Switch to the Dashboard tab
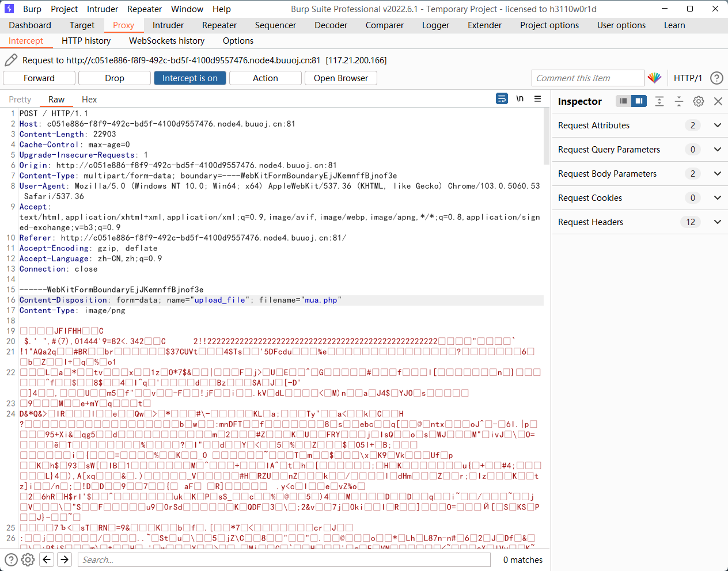728x571 pixels. coord(30,25)
